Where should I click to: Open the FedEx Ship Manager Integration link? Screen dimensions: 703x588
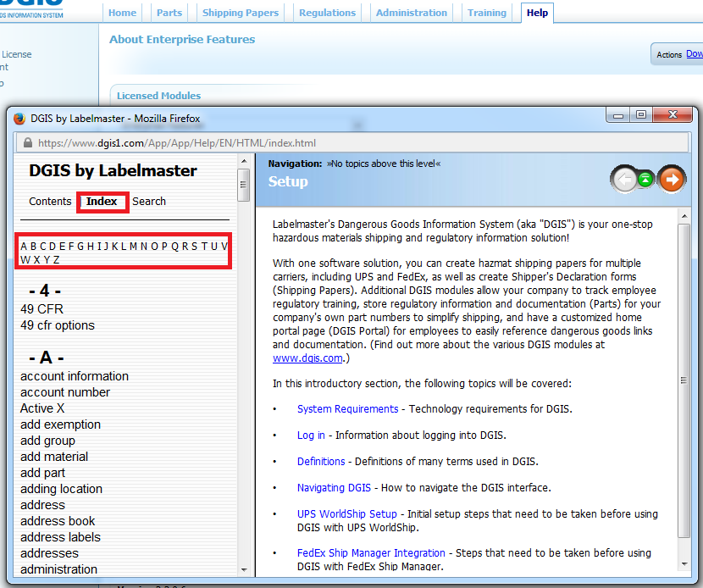coord(371,553)
